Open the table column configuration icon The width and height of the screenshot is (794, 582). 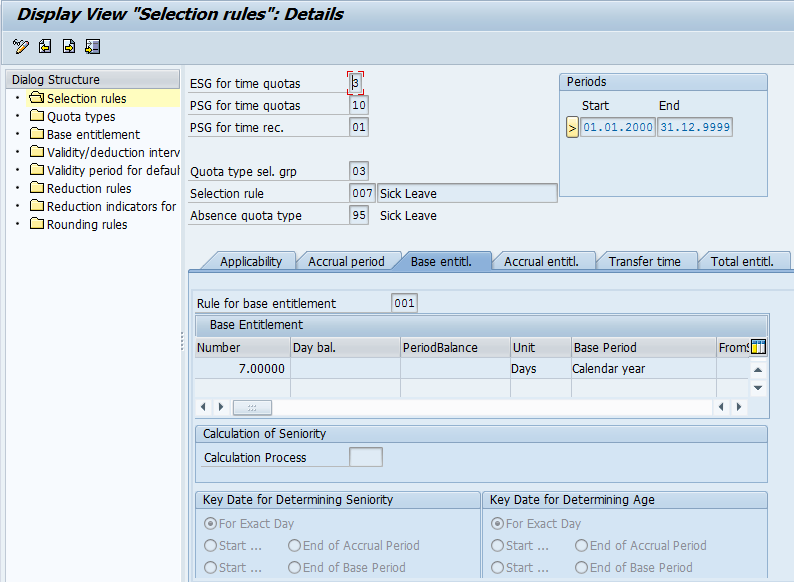[758, 347]
